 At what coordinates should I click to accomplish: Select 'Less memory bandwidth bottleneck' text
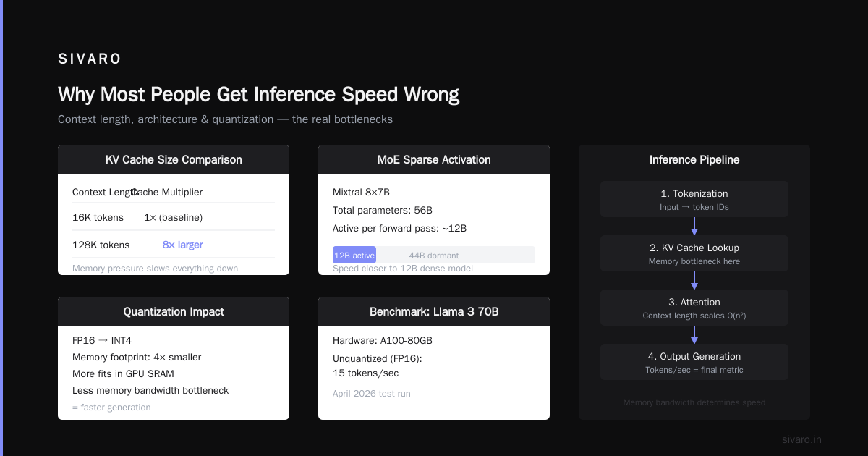pyautogui.click(x=150, y=390)
